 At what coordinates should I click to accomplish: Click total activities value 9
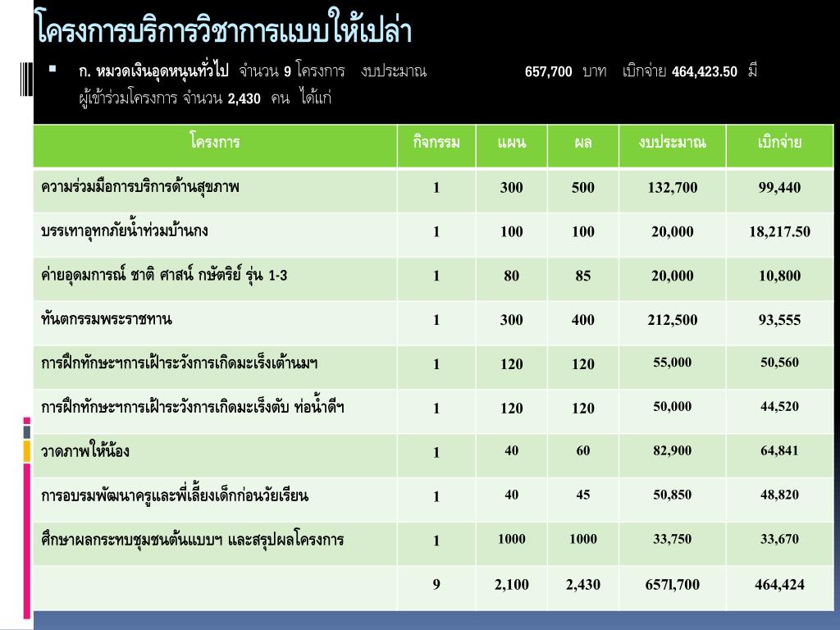click(436, 584)
